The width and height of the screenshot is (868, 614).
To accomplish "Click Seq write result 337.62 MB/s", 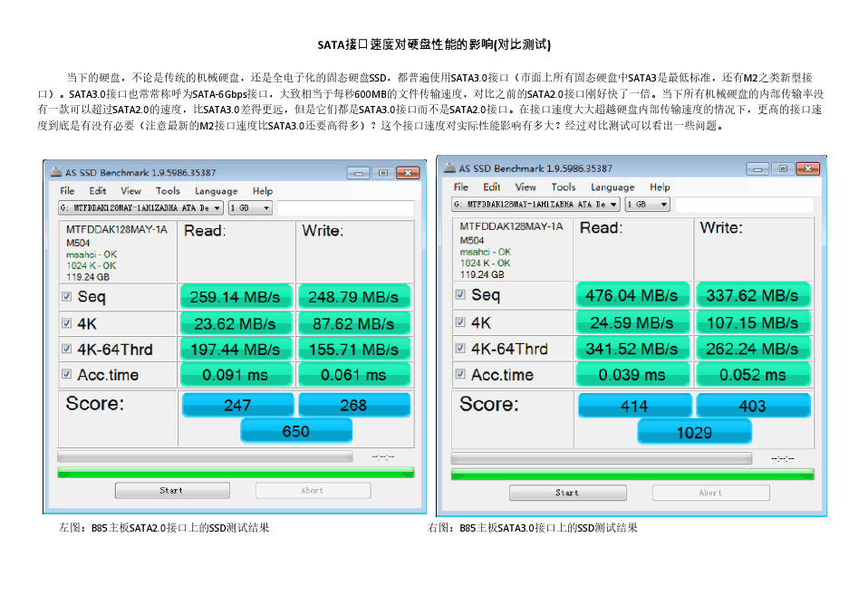I will click(753, 295).
